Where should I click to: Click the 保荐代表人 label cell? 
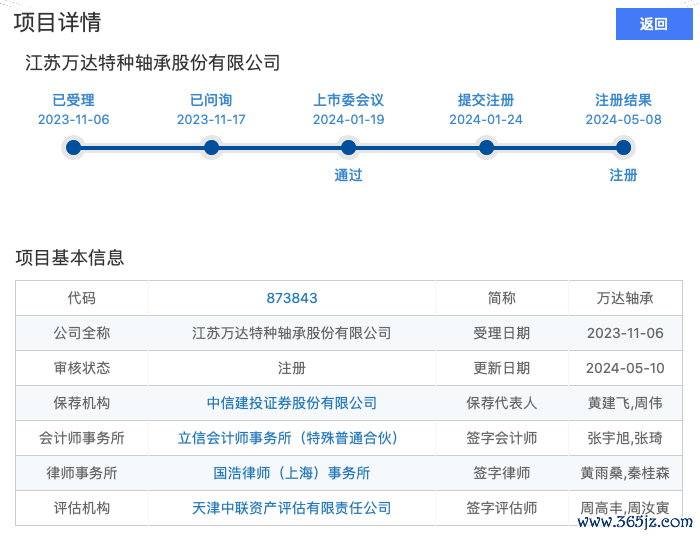pyautogui.click(x=502, y=403)
